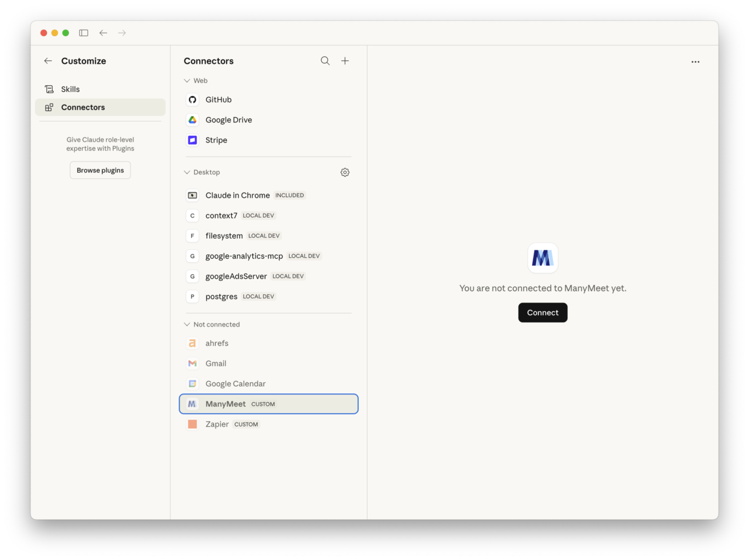Open Browse plugins
Viewport: 749px width, 560px height.
pyautogui.click(x=100, y=170)
